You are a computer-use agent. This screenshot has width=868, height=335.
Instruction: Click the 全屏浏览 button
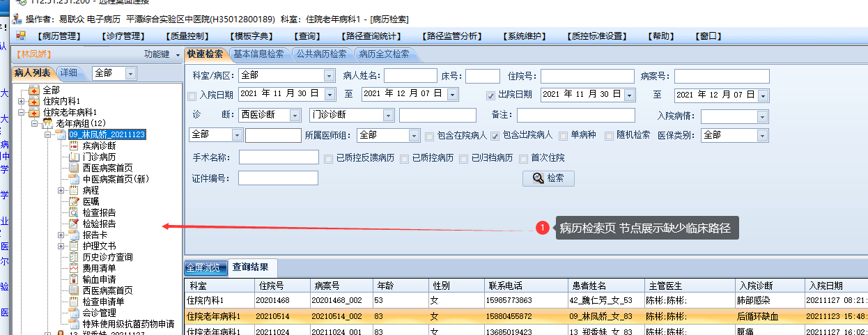click(206, 267)
